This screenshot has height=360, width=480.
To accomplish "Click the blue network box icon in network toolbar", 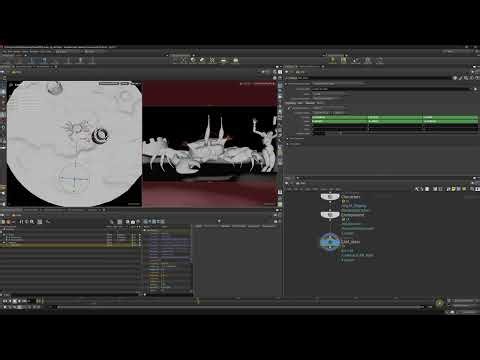I will [x=459, y=189].
